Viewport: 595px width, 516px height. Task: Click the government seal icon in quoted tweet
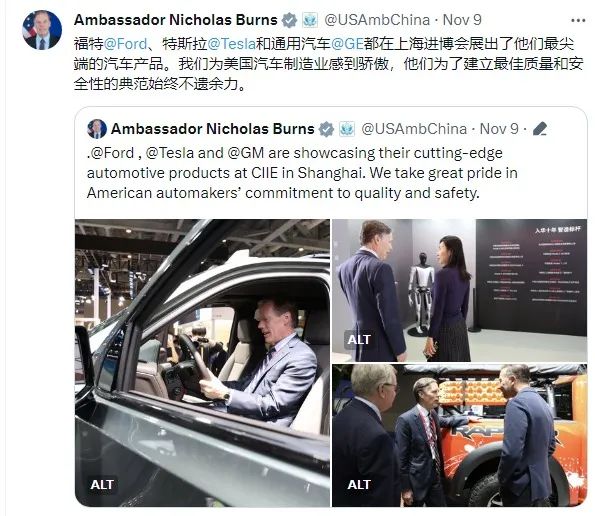tap(347, 129)
